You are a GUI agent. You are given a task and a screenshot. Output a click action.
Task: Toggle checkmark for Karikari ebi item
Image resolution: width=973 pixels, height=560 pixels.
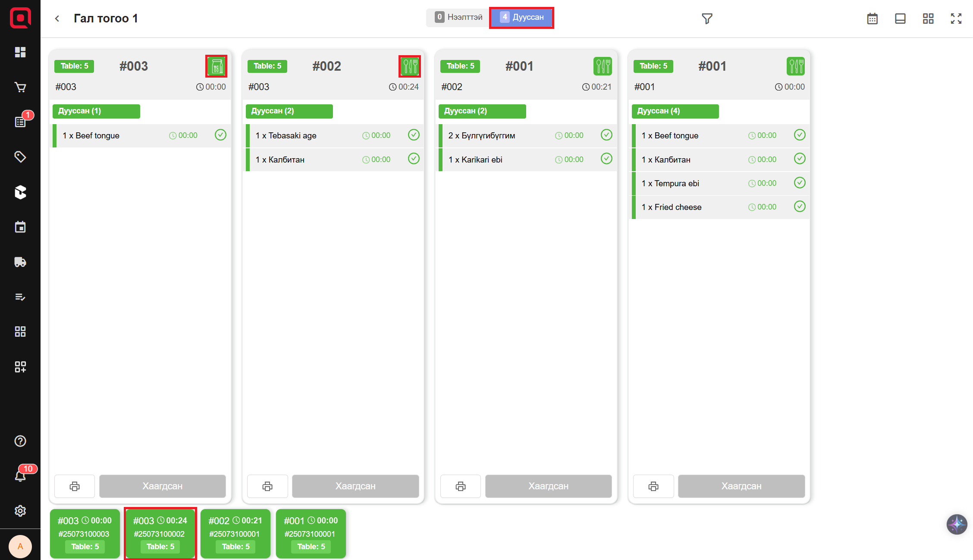(x=606, y=159)
